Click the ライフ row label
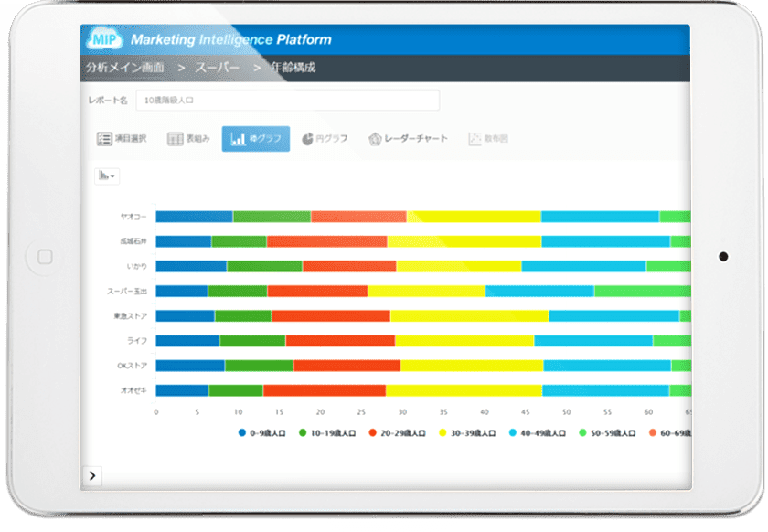This screenshot has height=532, width=768. (x=137, y=341)
